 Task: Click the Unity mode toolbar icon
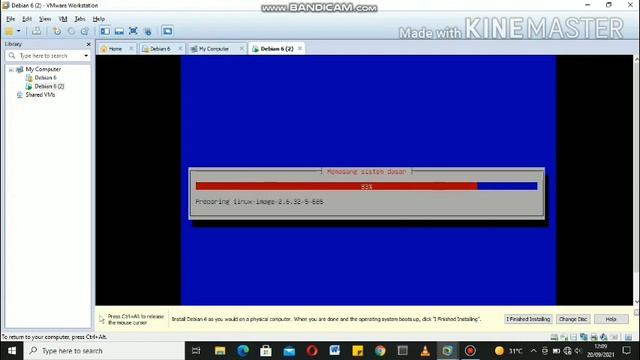[x=148, y=31]
